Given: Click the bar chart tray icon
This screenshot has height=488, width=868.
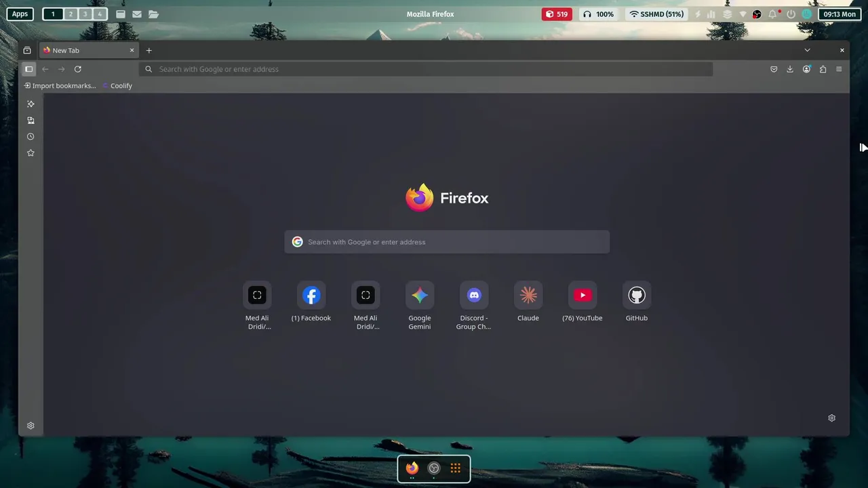Looking at the screenshot, I should [711, 14].
